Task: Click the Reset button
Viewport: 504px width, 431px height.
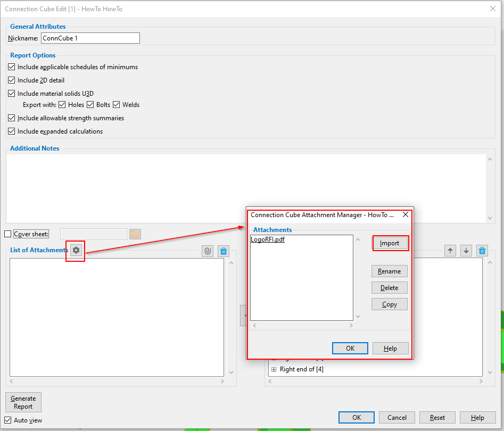Action: pos(437,418)
